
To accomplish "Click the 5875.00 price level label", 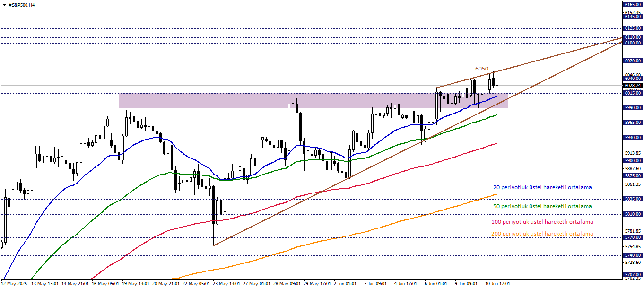I will click(632, 175).
